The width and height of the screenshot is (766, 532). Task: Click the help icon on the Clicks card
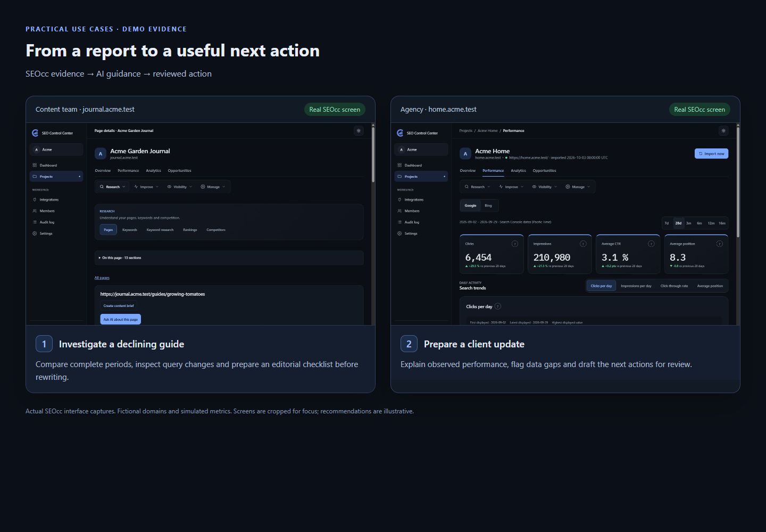(x=514, y=244)
